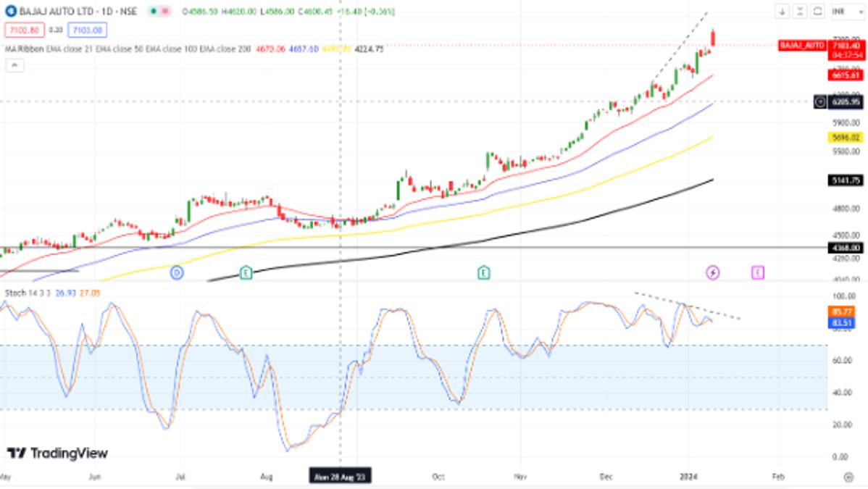The height and width of the screenshot is (489, 868).
Task: Click the Mon 28 Aug '23 date label
Action: pyautogui.click(x=340, y=476)
